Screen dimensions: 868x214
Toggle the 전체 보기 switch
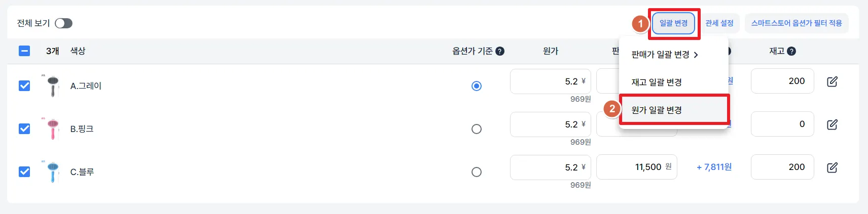click(x=63, y=23)
